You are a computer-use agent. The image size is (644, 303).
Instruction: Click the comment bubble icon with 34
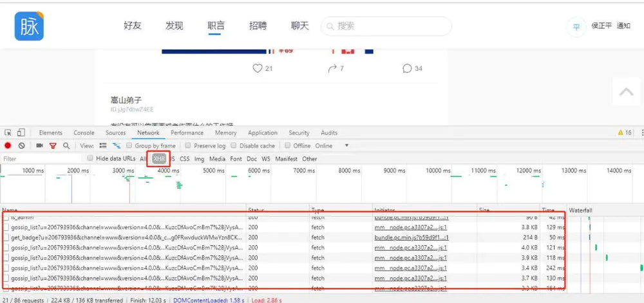pyautogui.click(x=407, y=68)
